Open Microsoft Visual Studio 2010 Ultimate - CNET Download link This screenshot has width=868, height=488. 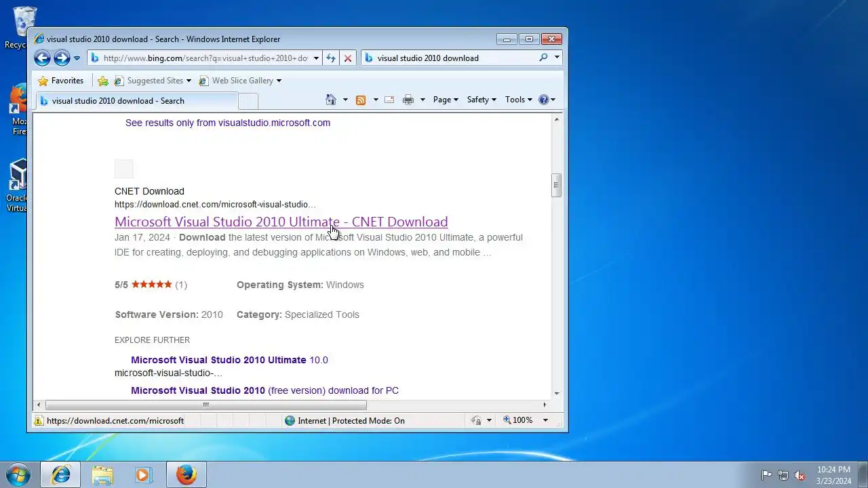pos(281,222)
